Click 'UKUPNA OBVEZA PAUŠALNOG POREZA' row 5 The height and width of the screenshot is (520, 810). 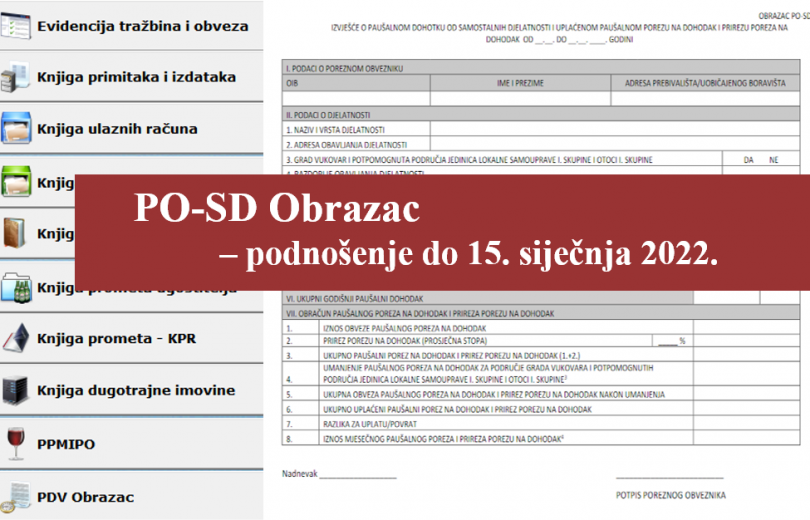point(494,395)
